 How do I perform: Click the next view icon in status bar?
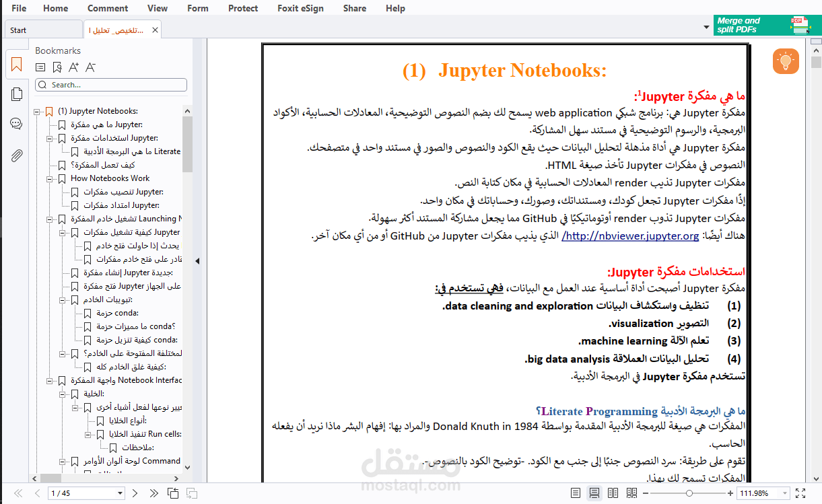pyautogui.click(x=192, y=493)
